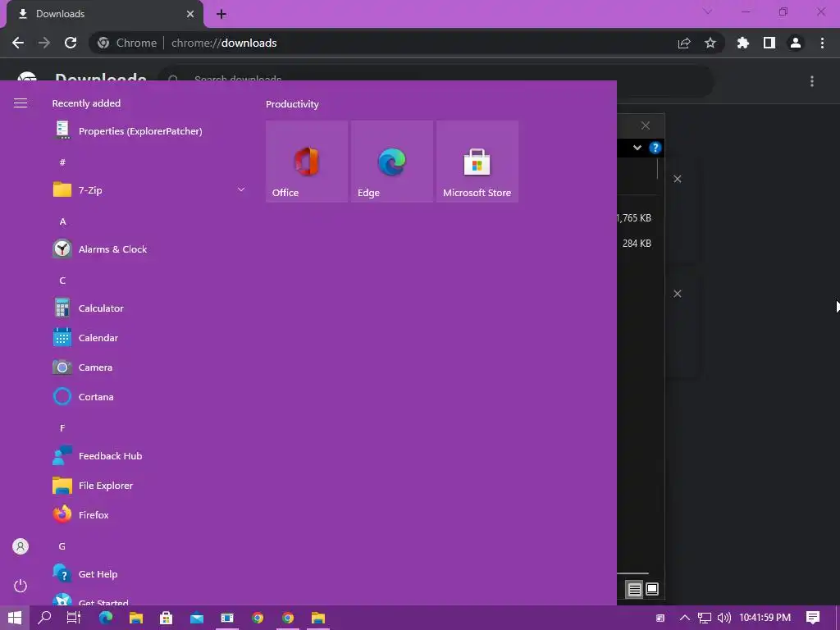Open Chrome Extensions puzzle icon

743,43
